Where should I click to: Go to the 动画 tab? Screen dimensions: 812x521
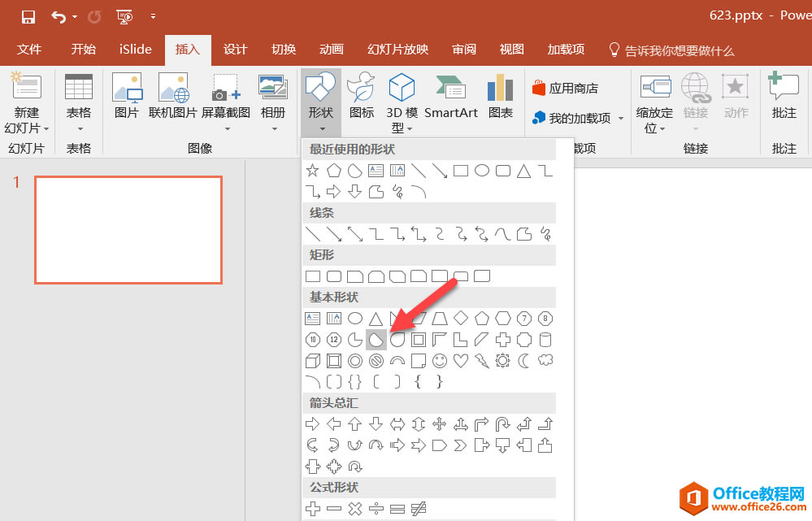coord(332,50)
